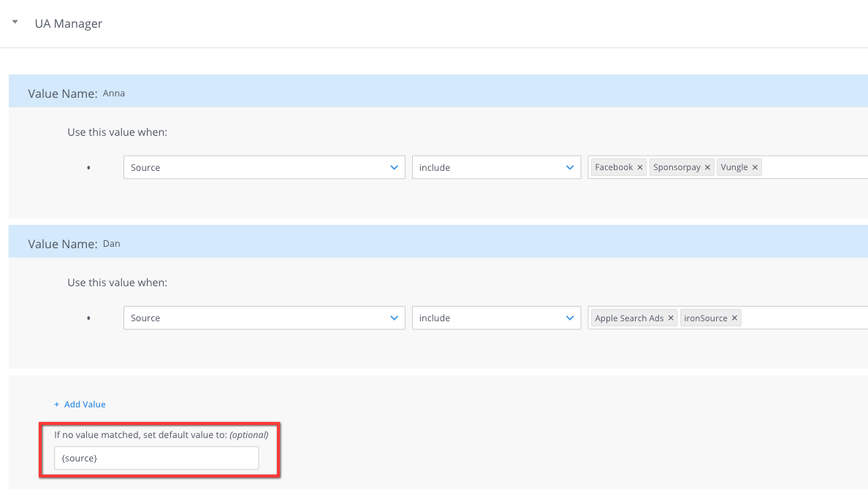Open the include dropdown under Anna
The image size is (868, 495).
[x=496, y=167]
